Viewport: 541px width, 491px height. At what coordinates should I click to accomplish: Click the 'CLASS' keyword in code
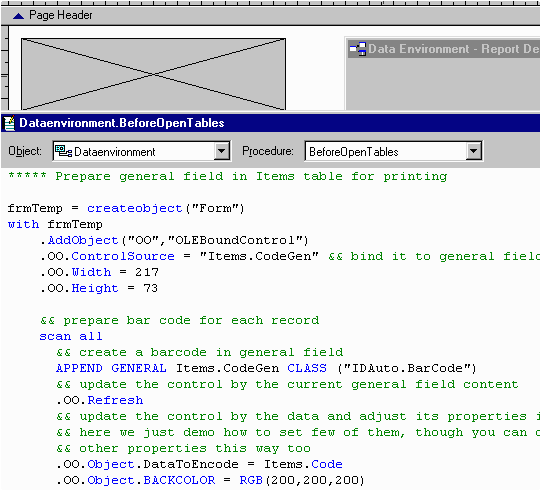[x=307, y=368]
